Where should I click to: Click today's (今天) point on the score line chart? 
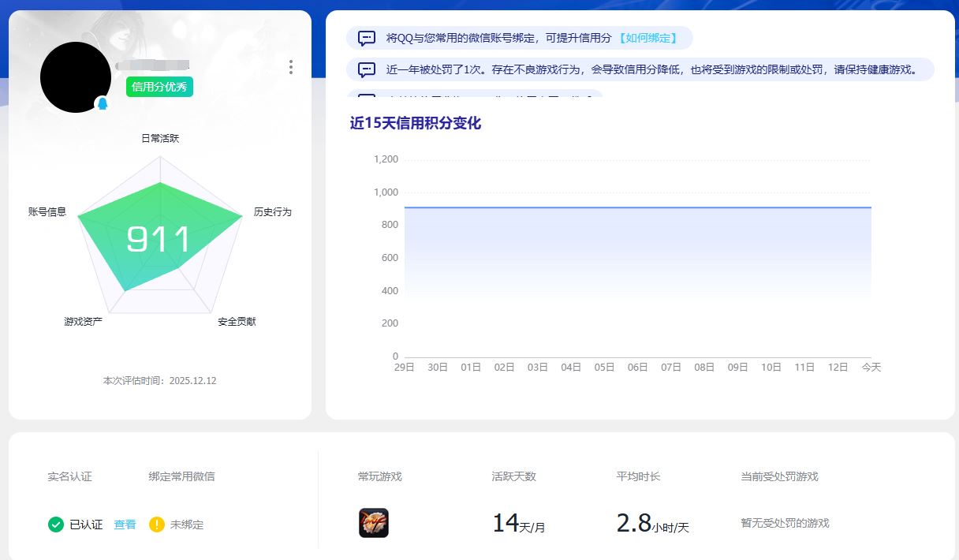[871, 206]
